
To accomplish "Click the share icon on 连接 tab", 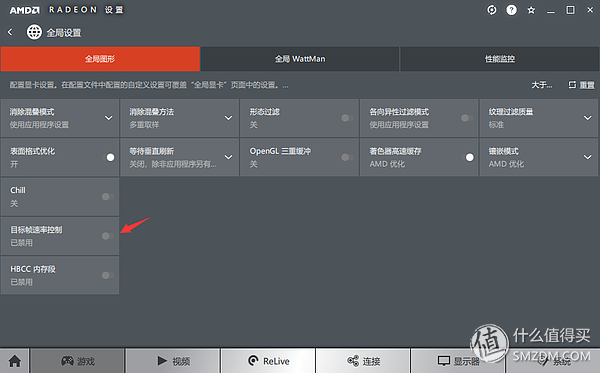I will [x=353, y=360].
